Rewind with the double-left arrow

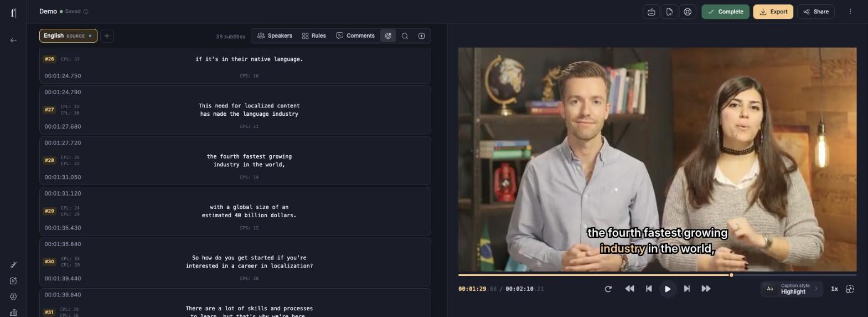coord(629,289)
